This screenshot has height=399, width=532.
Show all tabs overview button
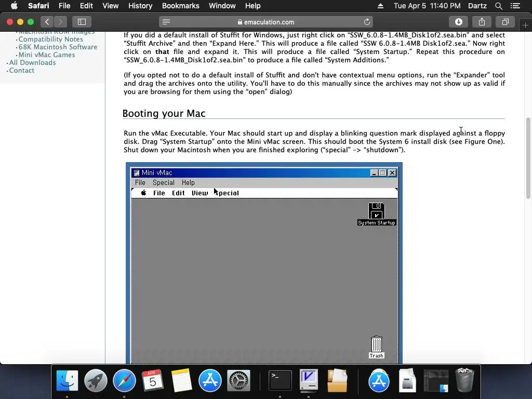click(x=505, y=22)
